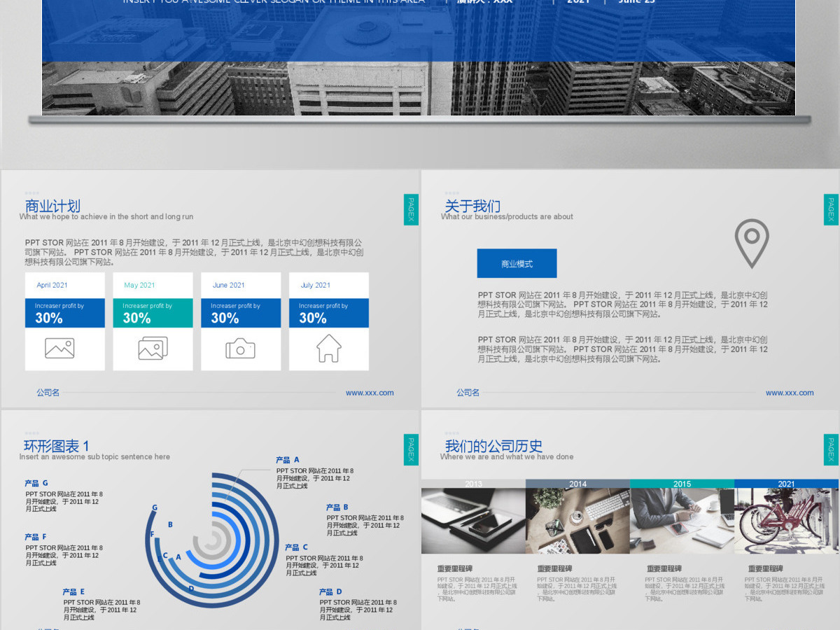
Task: Click subtitle 'What our business/products are about'
Action: (x=507, y=217)
